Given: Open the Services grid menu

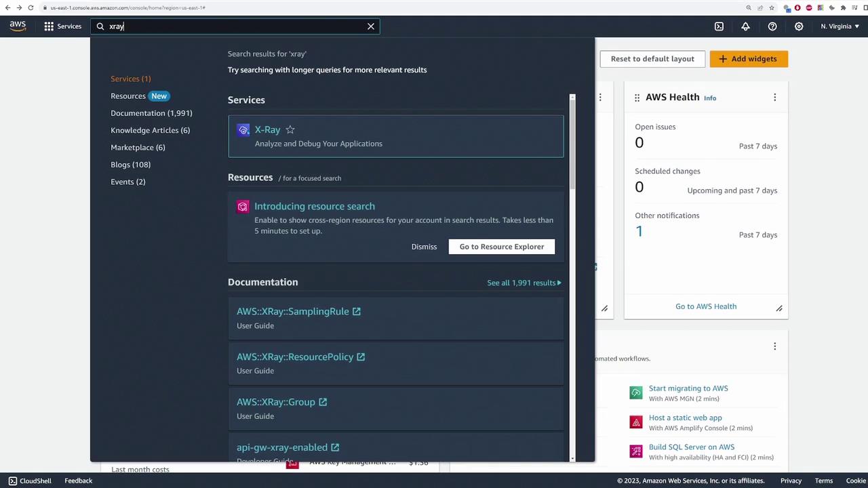Looking at the screenshot, I should pyautogui.click(x=62, y=26).
